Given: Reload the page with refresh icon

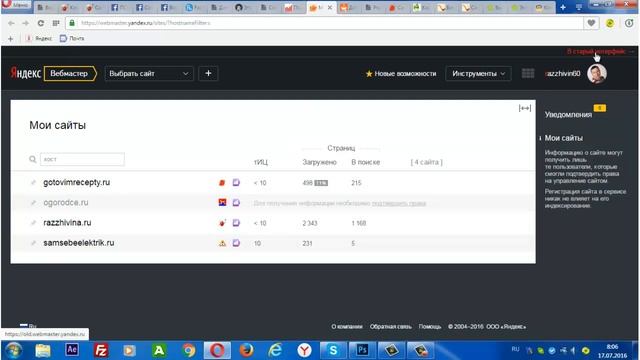Looking at the screenshot, I should tap(40, 23).
